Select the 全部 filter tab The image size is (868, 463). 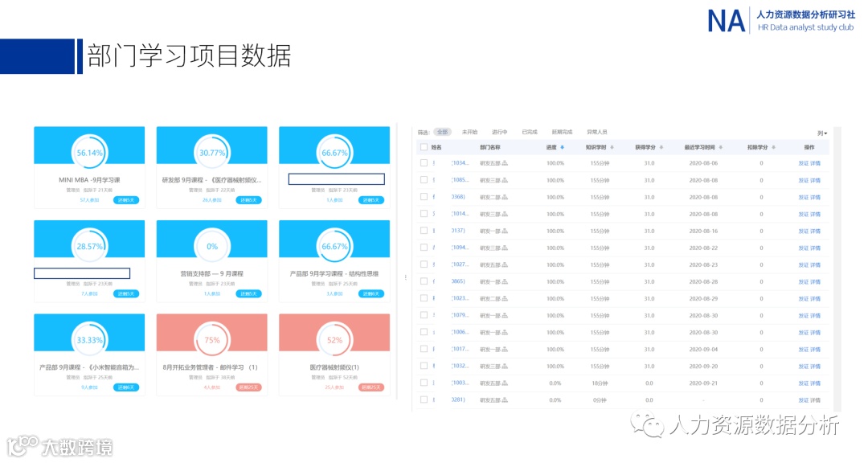coord(442,132)
